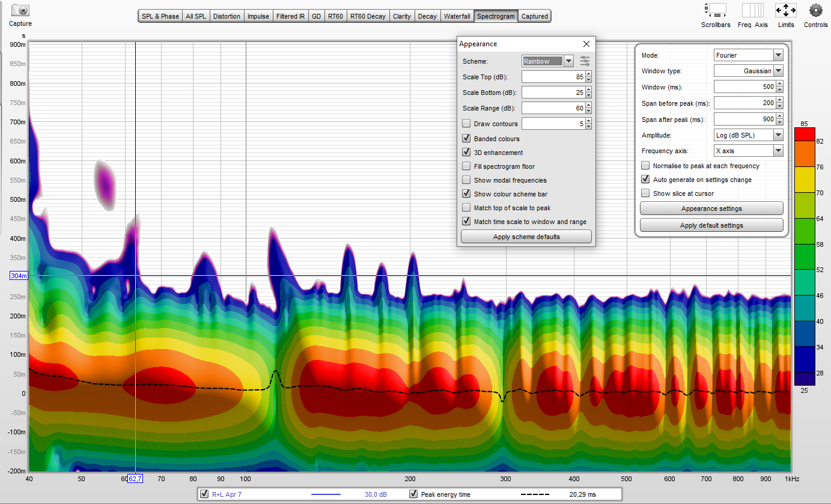Expand the Rainbow scheme dropdown
The width and height of the screenshot is (831, 504).
(568, 61)
